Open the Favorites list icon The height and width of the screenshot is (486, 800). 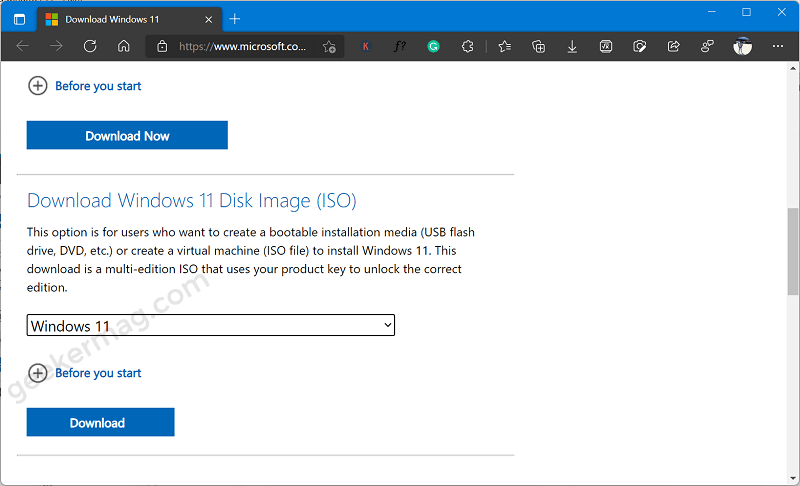(505, 46)
